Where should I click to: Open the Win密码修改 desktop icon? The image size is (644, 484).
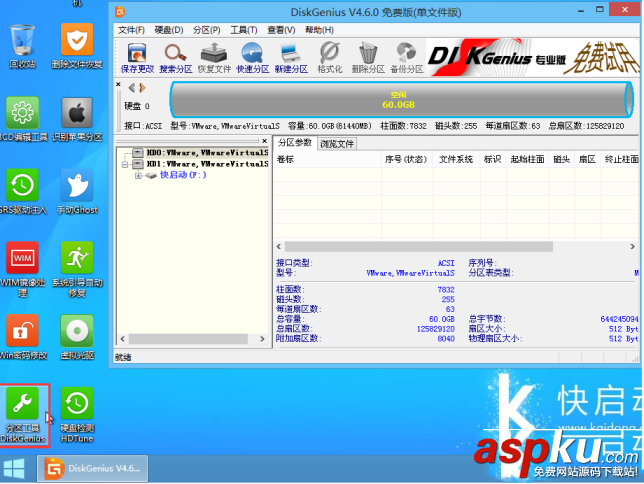point(23,337)
